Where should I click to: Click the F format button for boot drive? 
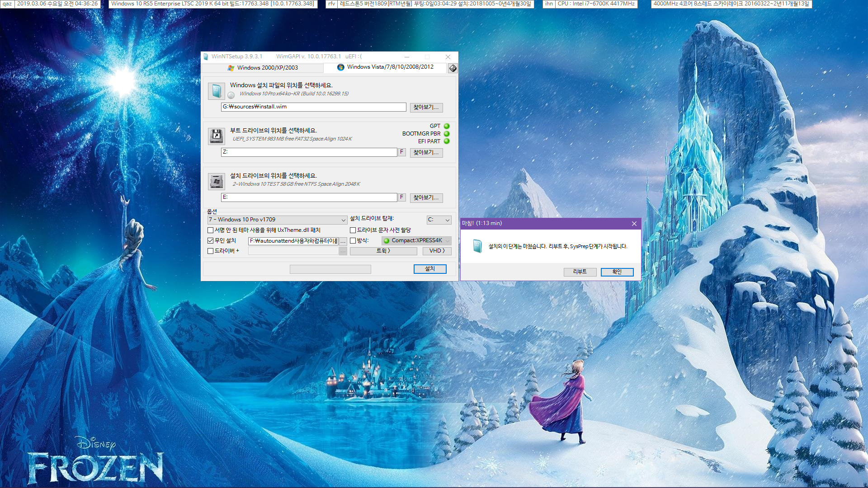click(401, 152)
